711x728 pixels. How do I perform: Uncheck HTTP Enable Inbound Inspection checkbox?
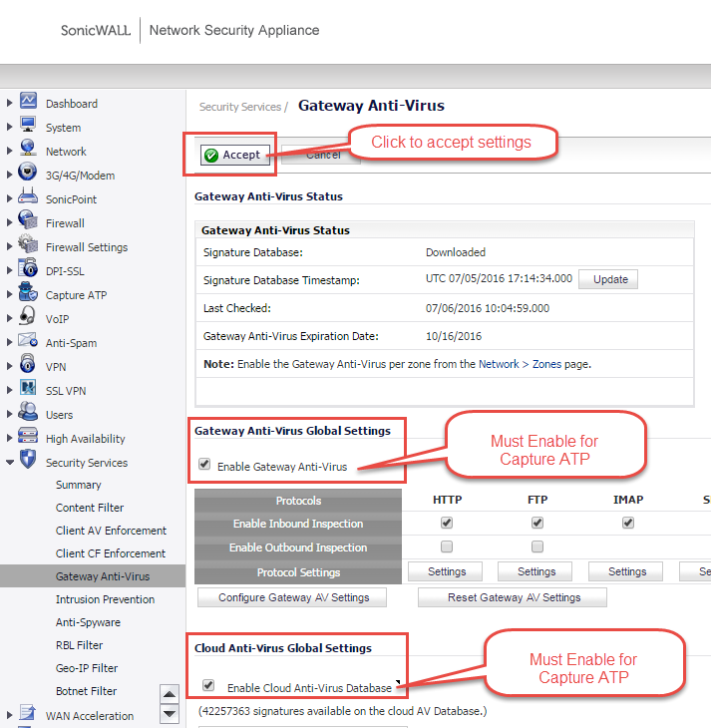point(447,523)
